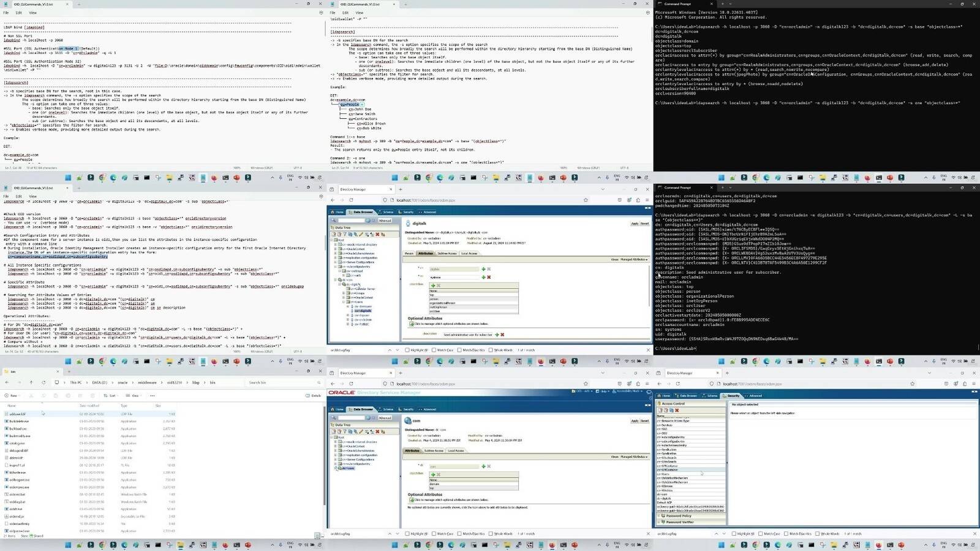This screenshot has height=551, width=980.
Task: Enable Highlight All in Security page find bar
Action: [x=734, y=534]
